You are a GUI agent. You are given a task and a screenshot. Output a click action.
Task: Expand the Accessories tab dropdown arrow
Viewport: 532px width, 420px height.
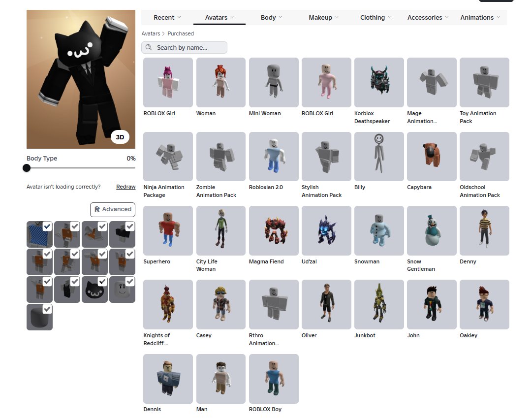click(447, 17)
